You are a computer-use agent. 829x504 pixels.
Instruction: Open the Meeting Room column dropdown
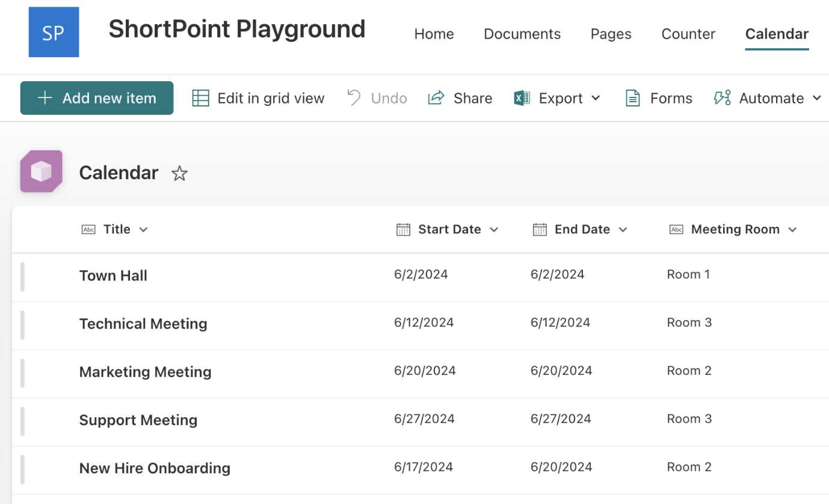click(x=792, y=229)
